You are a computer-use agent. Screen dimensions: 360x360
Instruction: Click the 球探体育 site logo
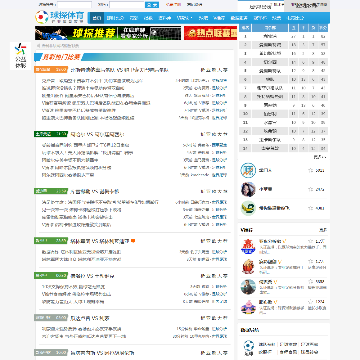[60, 17]
